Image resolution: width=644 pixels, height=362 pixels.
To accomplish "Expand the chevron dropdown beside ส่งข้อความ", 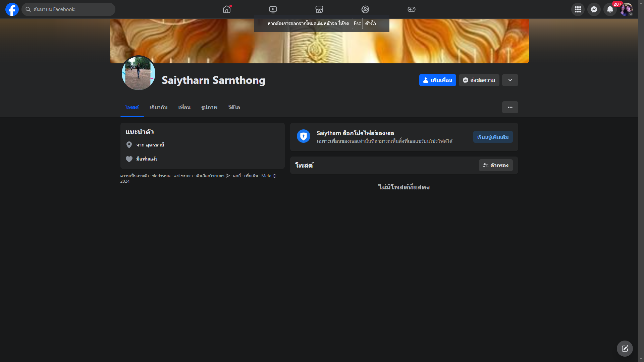I will (x=510, y=80).
